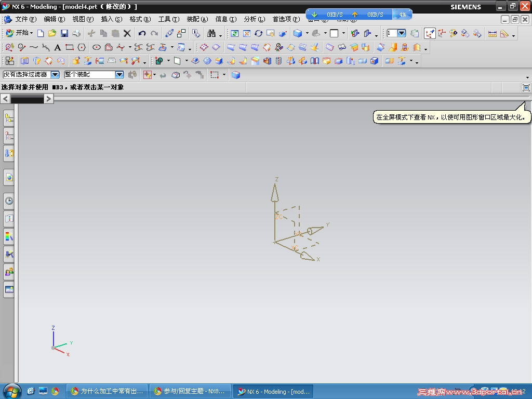Open the 视图(V) menu
The height and width of the screenshot is (399, 532).
[83, 19]
